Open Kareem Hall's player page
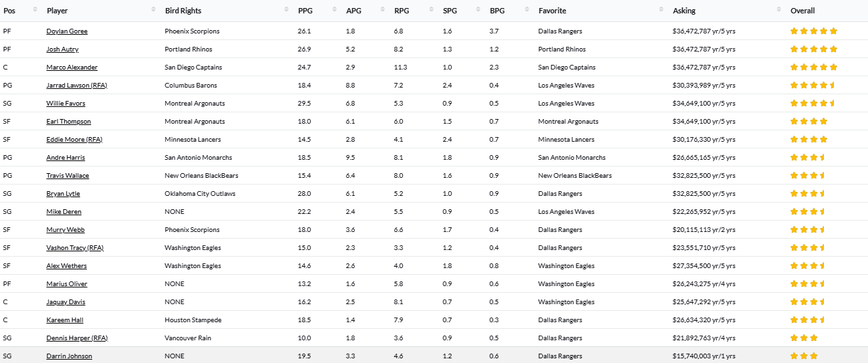 point(65,320)
